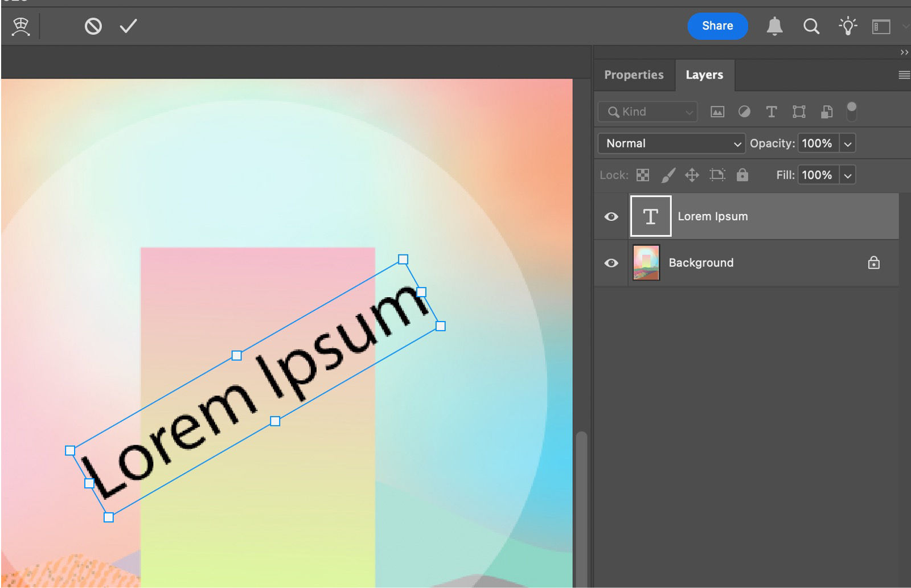Select the filter for type layers icon
The height and width of the screenshot is (588, 911).
tap(772, 112)
